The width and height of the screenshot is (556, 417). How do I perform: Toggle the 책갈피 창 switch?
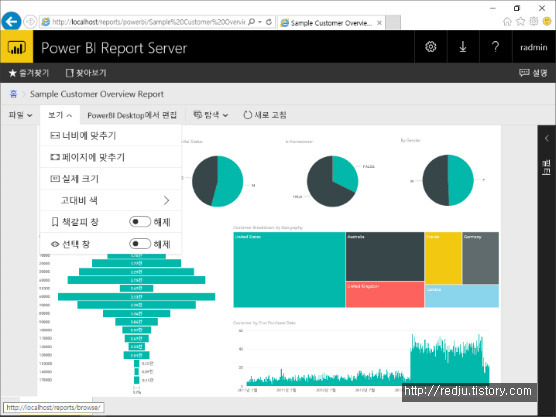pyautogui.click(x=140, y=222)
